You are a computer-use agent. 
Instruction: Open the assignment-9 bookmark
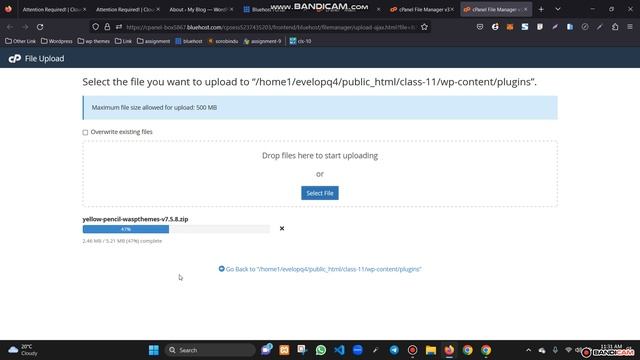click(x=262, y=41)
